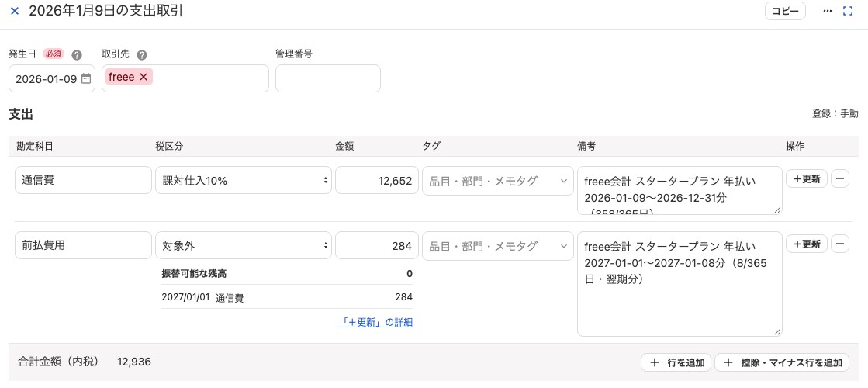The image size is (868, 388).
Task: Click the 合計金額（内税） label
Action: pos(59,362)
